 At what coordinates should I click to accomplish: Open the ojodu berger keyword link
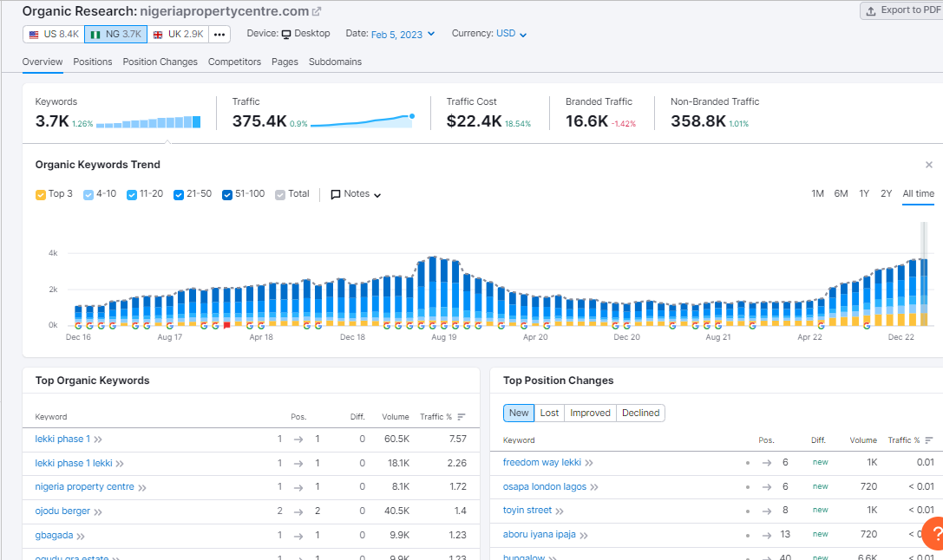click(x=62, y=511)
